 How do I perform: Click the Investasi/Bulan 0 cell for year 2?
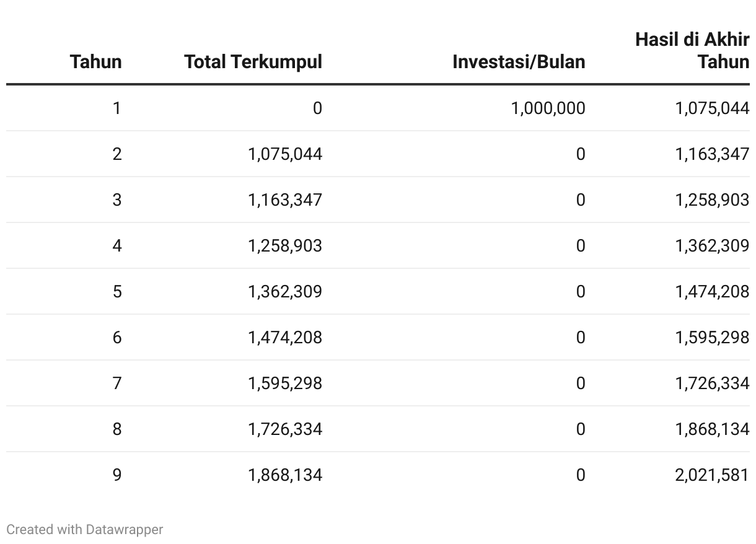coord(579,154)
